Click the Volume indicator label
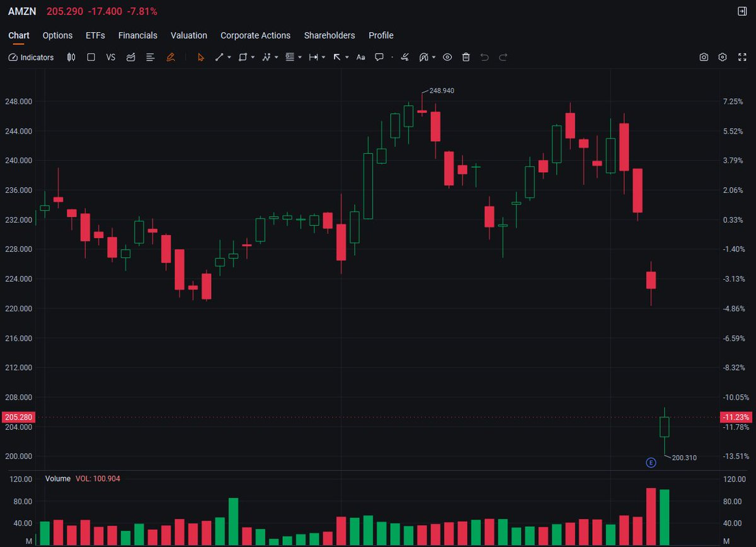The height and width of the screenshot is (547, 756). pos(57,479)
